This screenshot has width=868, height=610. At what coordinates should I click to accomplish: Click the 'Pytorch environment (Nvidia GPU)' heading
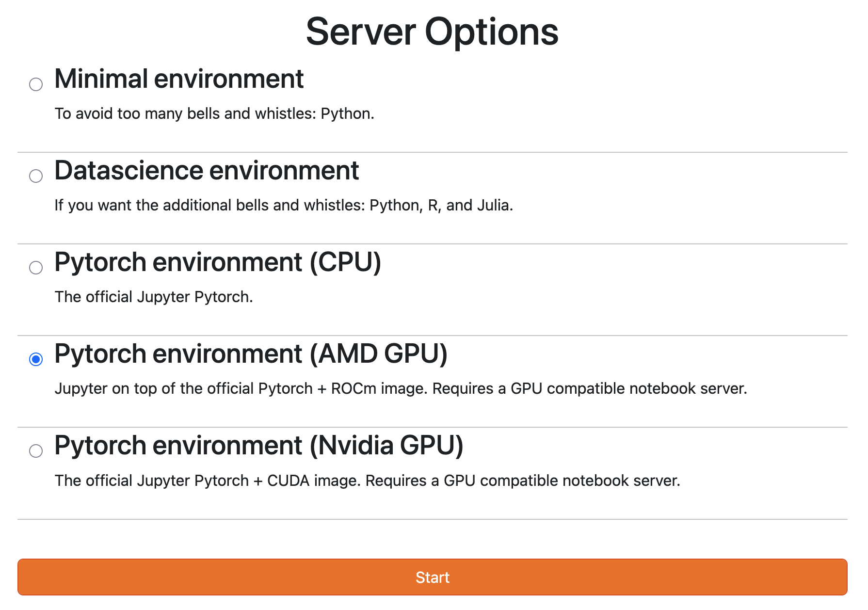click(259, 446)
